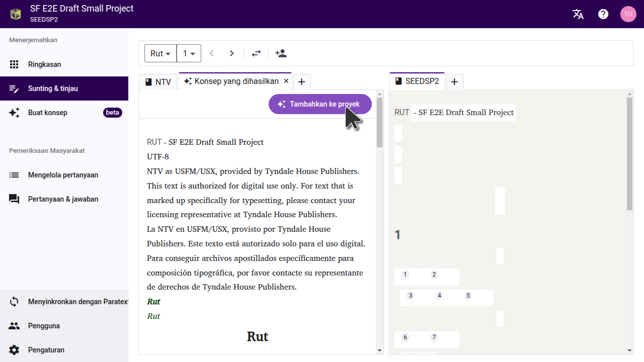This screenshot has width=644, height=362.
Task: Open the TU user avatar menu
Action: click(628, 14)
